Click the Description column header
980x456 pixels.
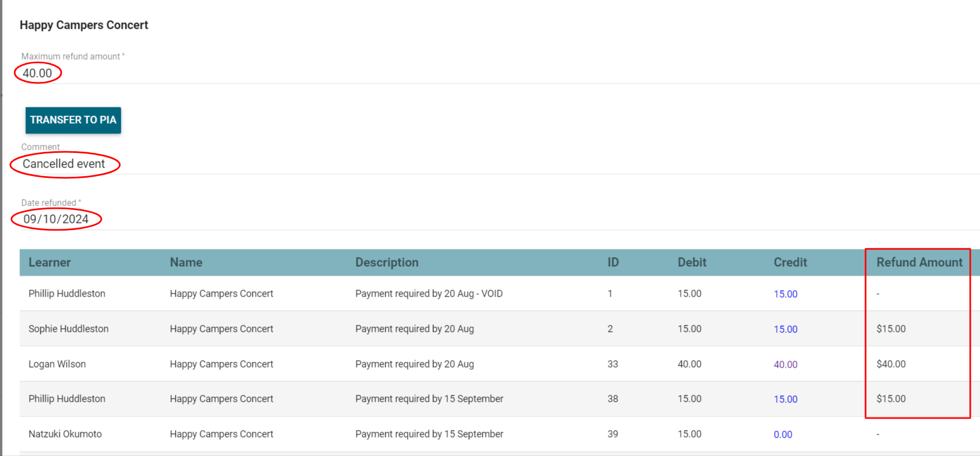point(387,262)
